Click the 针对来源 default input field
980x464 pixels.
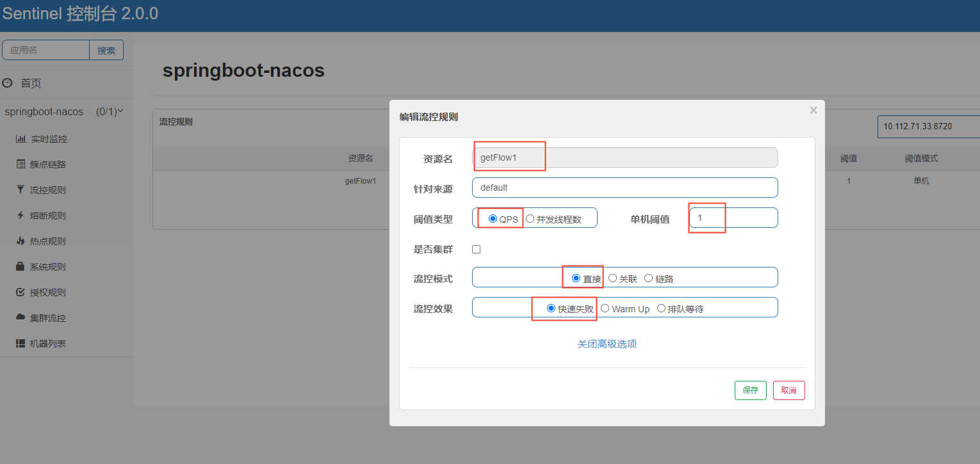pyautogui.click(x=625, y=188)
